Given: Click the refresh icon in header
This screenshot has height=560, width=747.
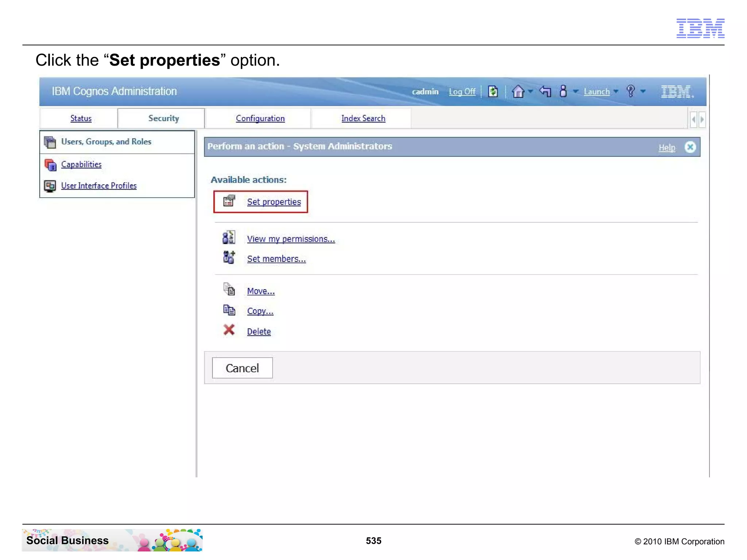Looking at the screenshot, I should point(493,91).
